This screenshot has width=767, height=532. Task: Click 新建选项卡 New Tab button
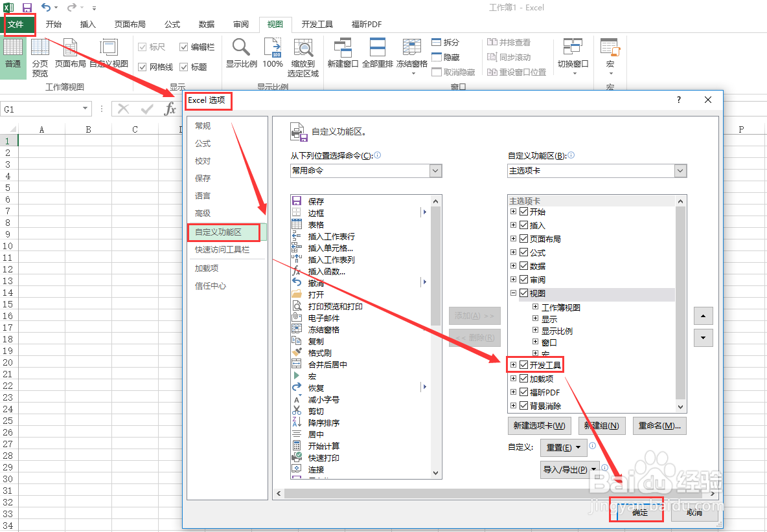[539, 425]
